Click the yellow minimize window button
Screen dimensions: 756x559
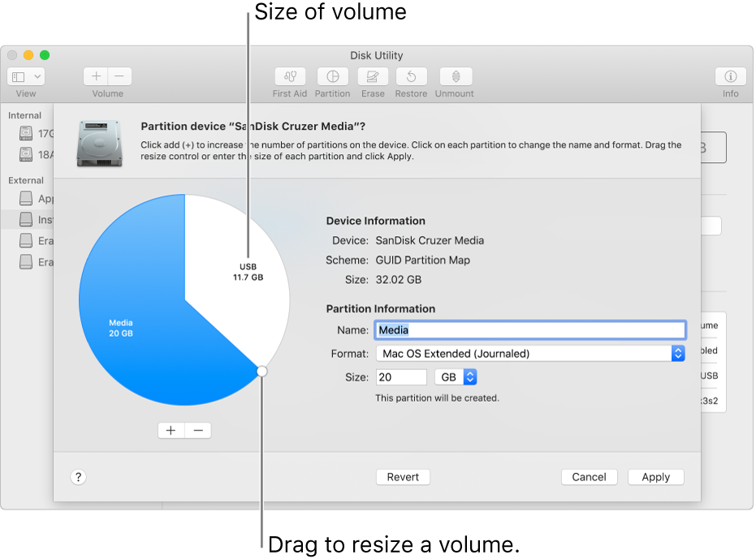pyautogui.click(x=28, y=55)
